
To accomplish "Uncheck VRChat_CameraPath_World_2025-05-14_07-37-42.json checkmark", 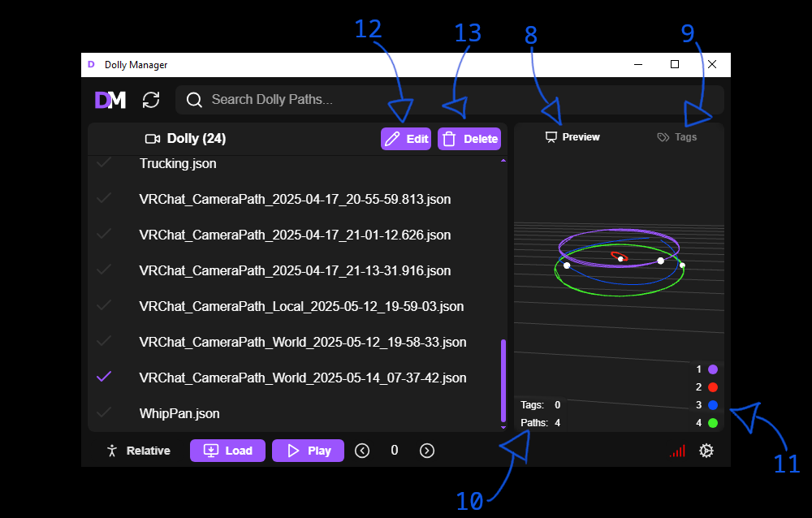I will (x=104, y=377).
